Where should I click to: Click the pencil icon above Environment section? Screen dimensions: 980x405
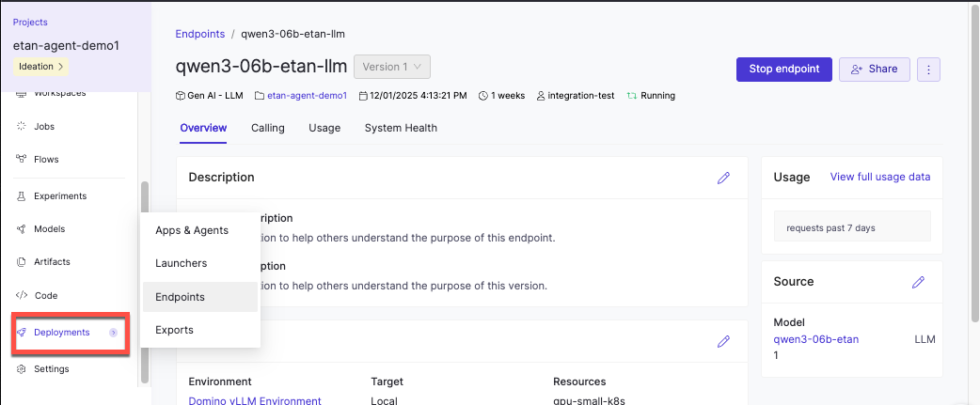coord(723,341)
